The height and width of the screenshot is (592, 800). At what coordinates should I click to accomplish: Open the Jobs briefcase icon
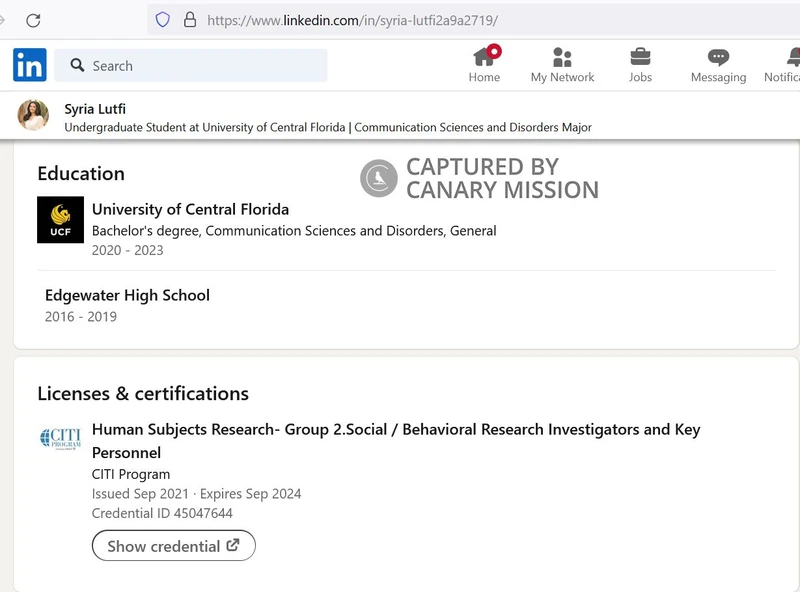(640, 56)
